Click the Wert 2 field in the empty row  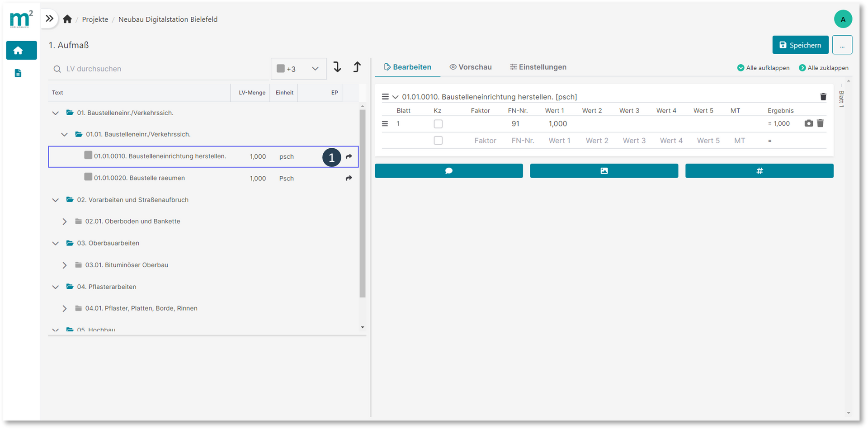pos(597,141)
